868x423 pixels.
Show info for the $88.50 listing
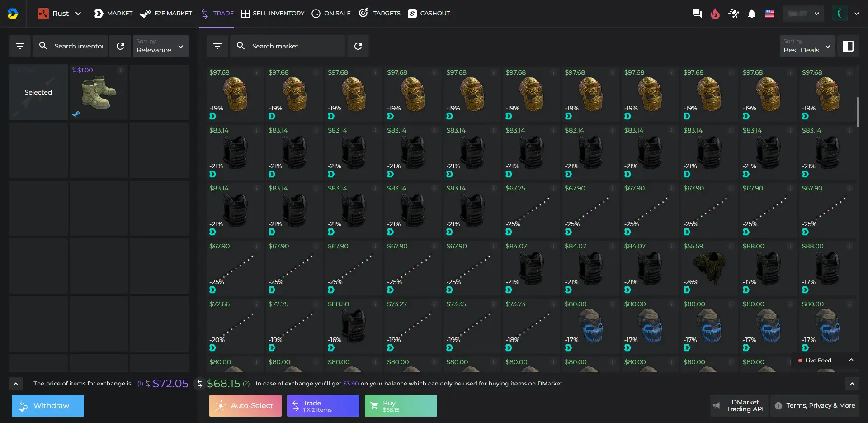coord(376,304)
